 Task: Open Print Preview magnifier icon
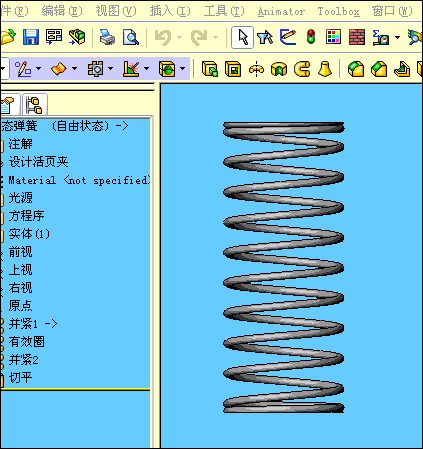click(131, 37)
